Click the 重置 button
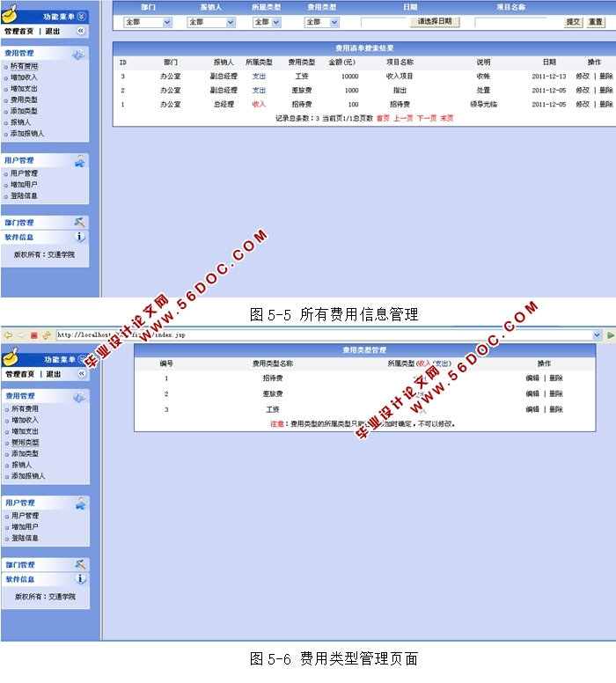The height and width of the screenshot is (683, 616). point(596,22)
